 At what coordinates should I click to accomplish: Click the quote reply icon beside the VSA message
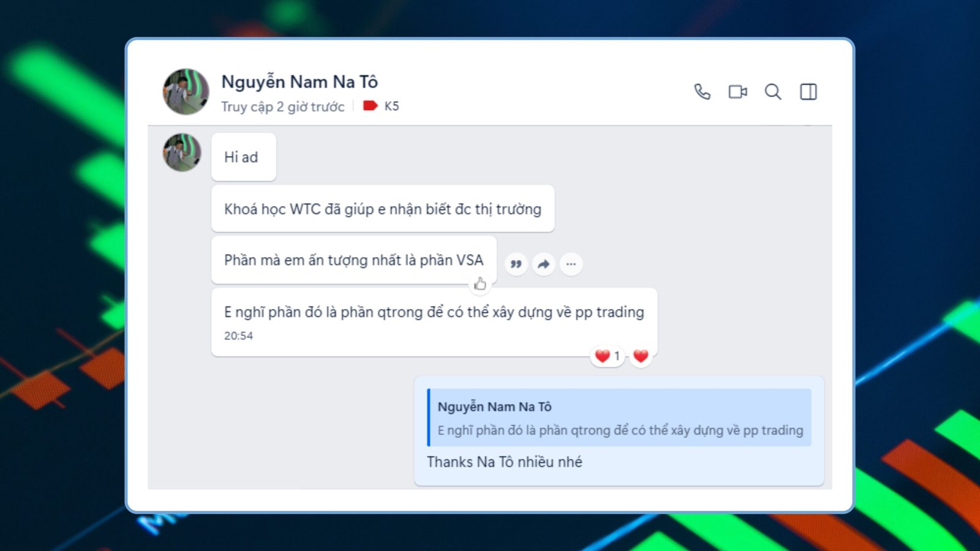(x=516, y=264)
